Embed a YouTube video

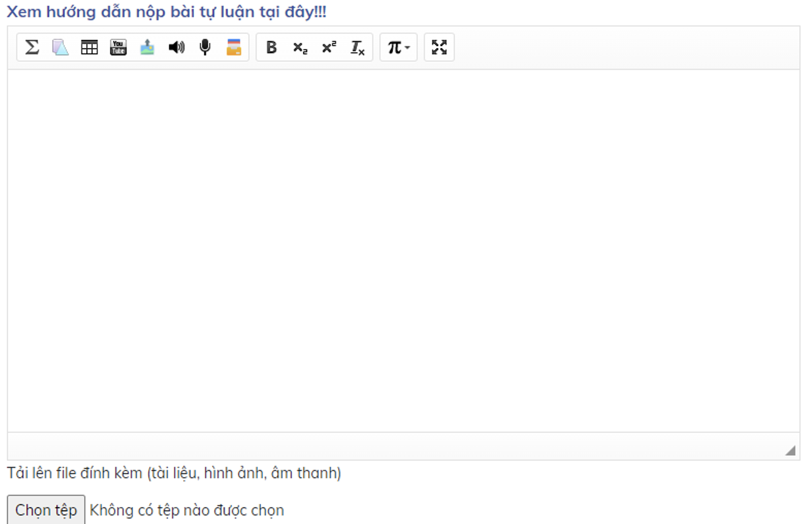118,47
